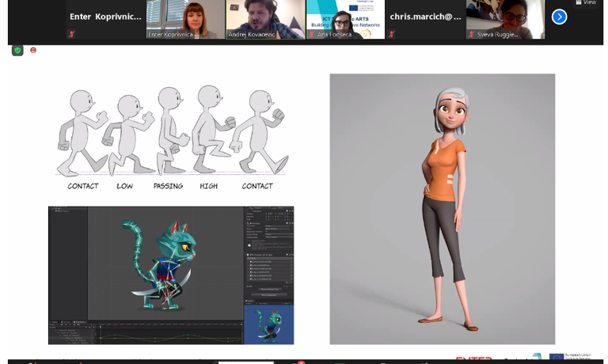This screenshot has width=608, height=364.
Task: Show the next page of participant videos
Action: (559, 17)
